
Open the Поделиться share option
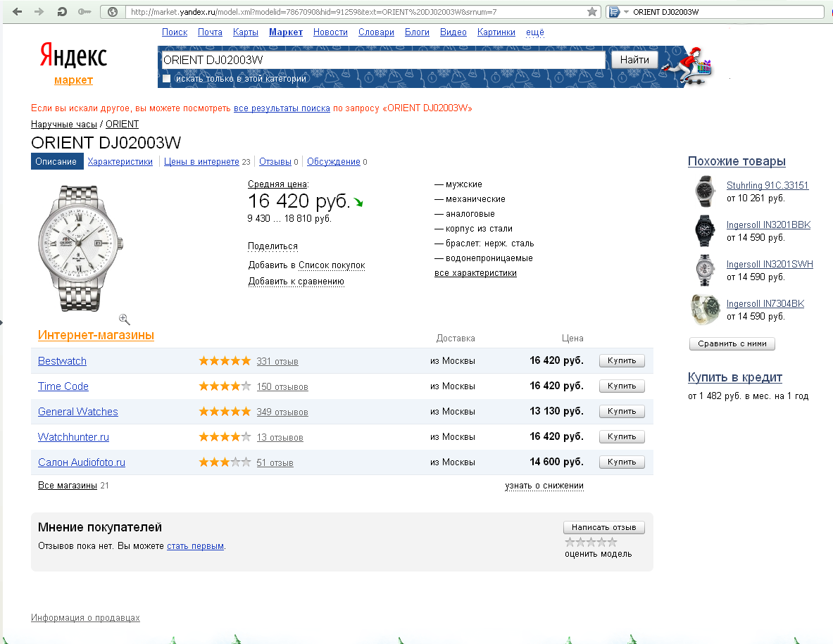click(x=273, y=246)
